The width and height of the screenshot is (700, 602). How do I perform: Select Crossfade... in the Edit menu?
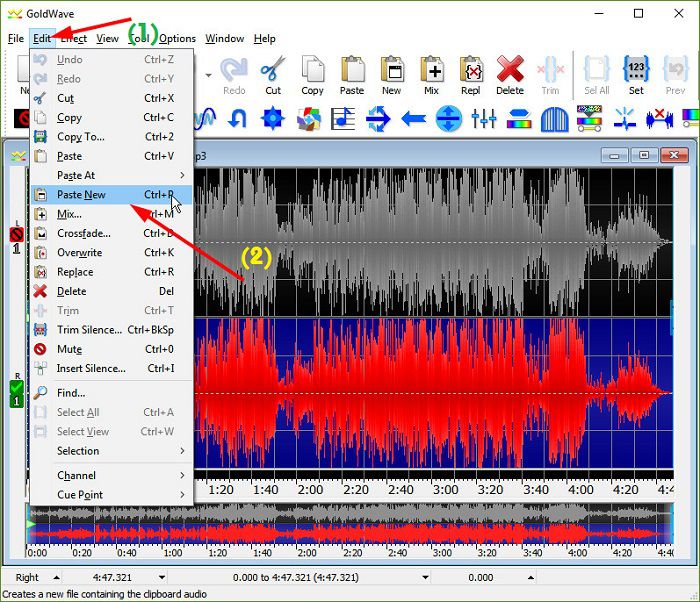[112, 233]
